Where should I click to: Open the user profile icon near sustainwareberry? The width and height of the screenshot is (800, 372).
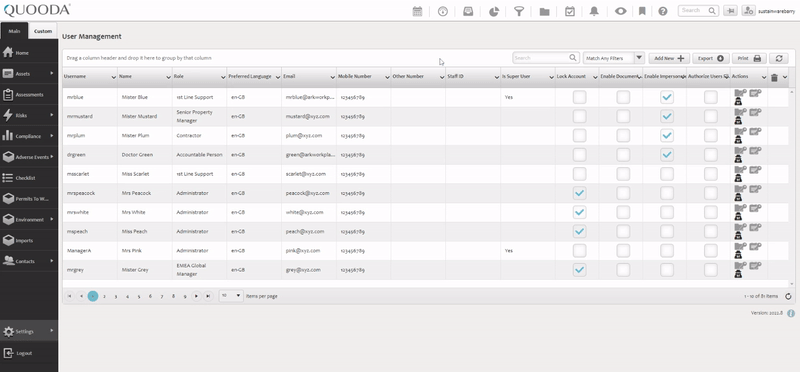tap(748, 11)
